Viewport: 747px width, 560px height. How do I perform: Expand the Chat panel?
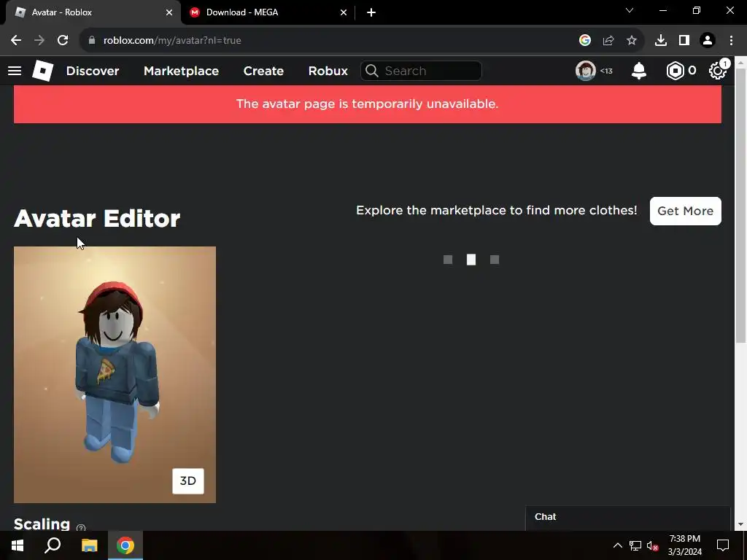pyautogui.click(x=628, y=517)
